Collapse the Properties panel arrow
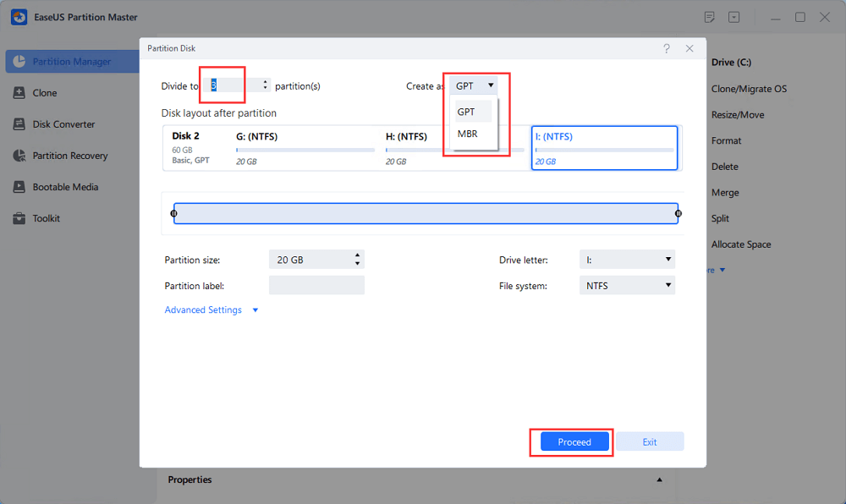Image resolution: width=846 pixels, height=504 pixels. [x=659, y=479]
